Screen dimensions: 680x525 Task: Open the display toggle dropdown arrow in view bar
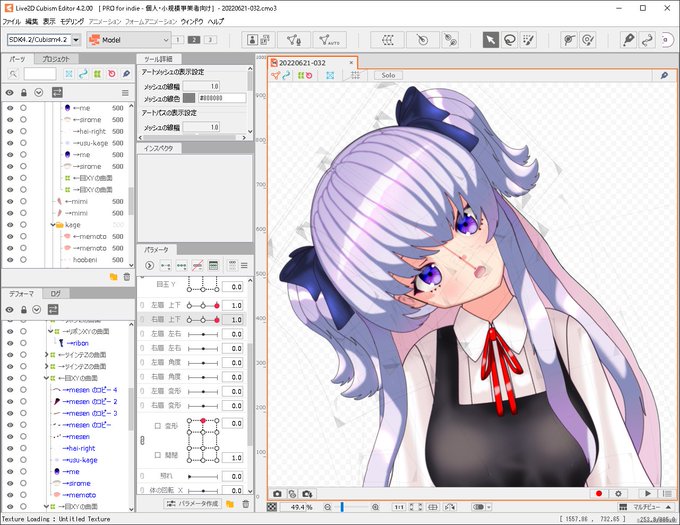(489, 507)
